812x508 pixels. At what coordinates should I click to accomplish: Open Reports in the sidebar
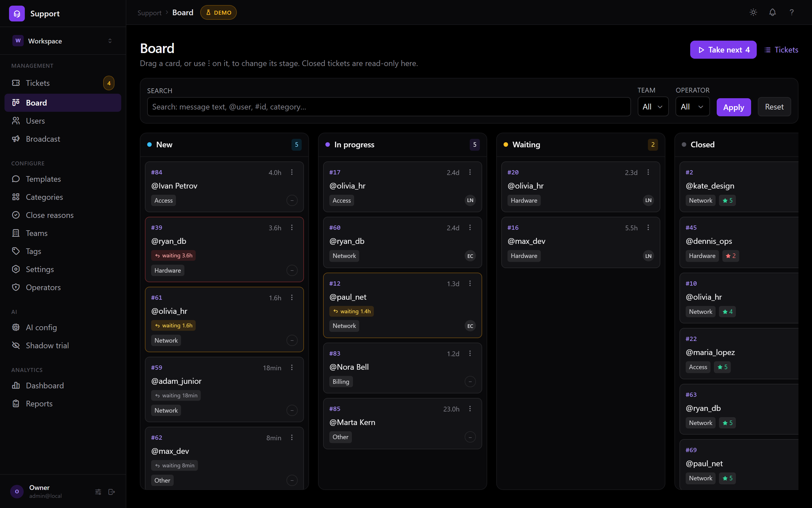[63, 404]
